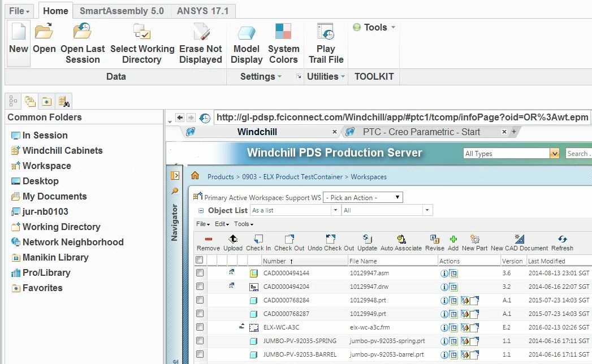Screen dimensions: 592x364
Task: Open the Object List File menu
Action: (203, 224)
